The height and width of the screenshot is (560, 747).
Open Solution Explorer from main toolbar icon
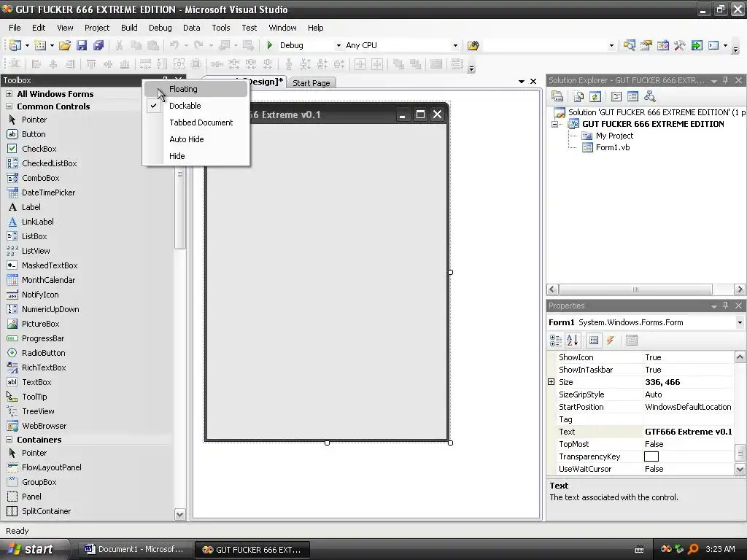630,45
